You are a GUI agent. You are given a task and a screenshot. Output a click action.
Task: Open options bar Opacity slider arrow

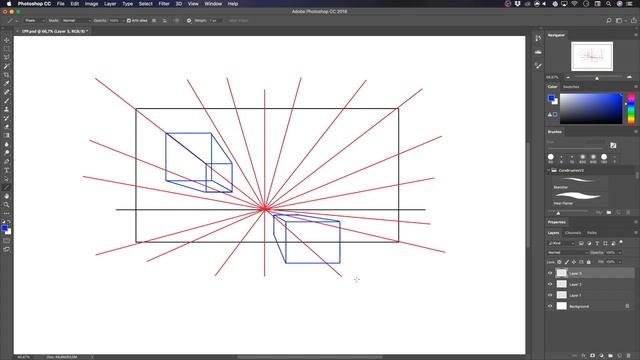[123, 20]
